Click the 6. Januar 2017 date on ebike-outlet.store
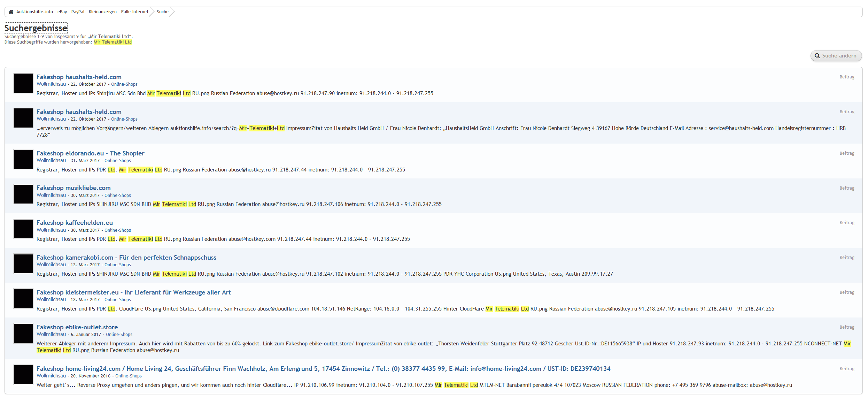This screenshot has height=398, width=868. 86,335
